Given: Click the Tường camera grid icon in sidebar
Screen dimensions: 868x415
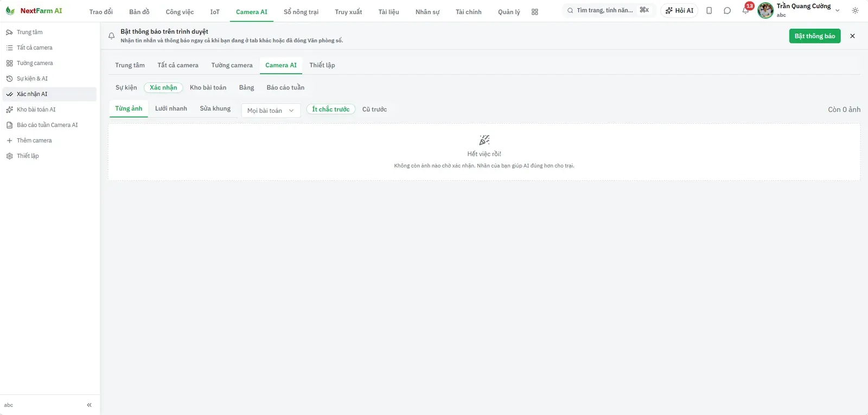Looking at the screenshot, I should click(9, 63).
